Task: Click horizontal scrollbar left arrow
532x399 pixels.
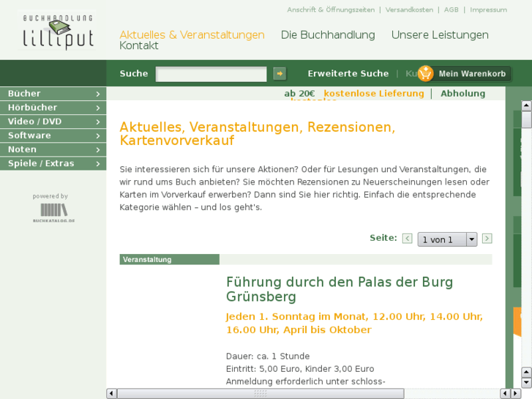Action: [111, 394]
